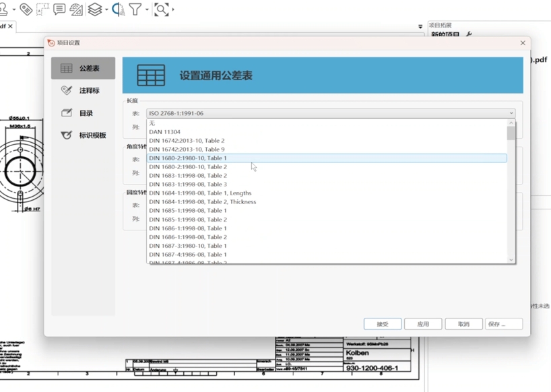Viewport: 551px width, 392px height.
Task: Click the zoom-to-fit magnifier icon
Action: point(161,9)
